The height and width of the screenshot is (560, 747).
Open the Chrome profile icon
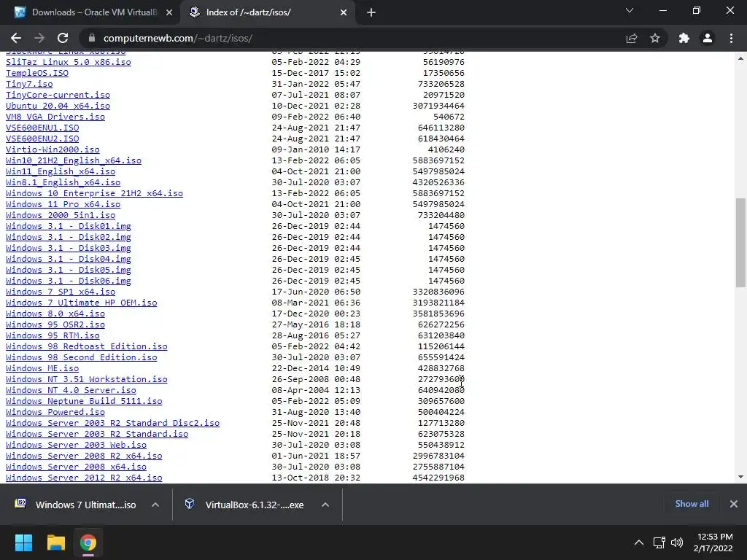click(x=708, y=38)
